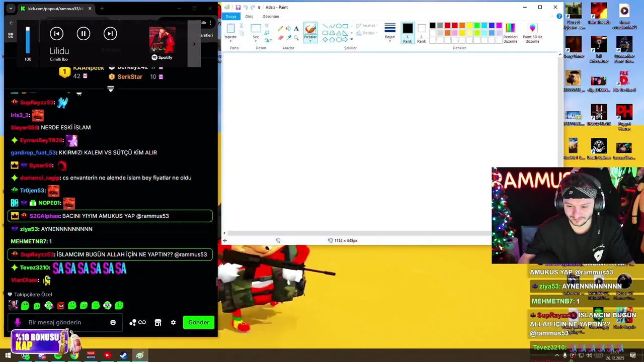Screen dimensions: 644x362
Task: Click the Spotify album art thumbnail
Action: (162, 39)
